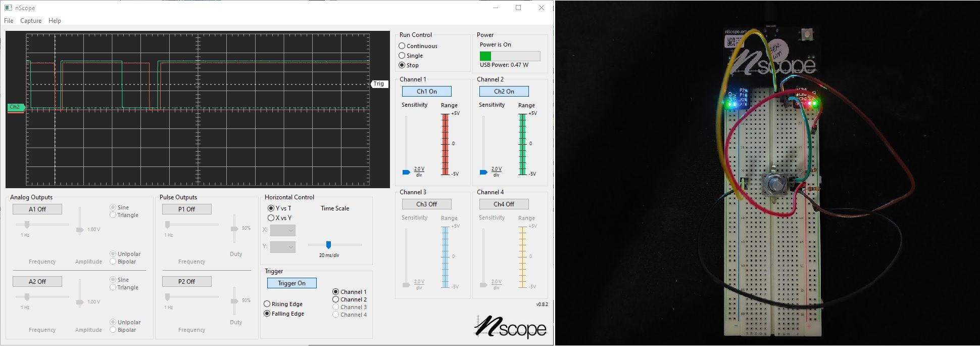The height and width of the screenshot is (346, 980).
Task: Select Continuous run mode
Action: point(402,46)
